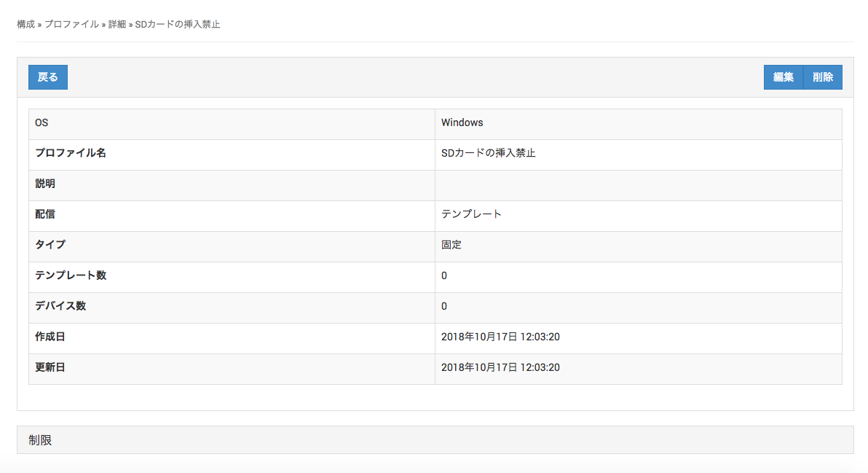This screenshot has height=473, width=868.
Task: Go to プロファイル breadcrumb link
Action: [71, 24]
